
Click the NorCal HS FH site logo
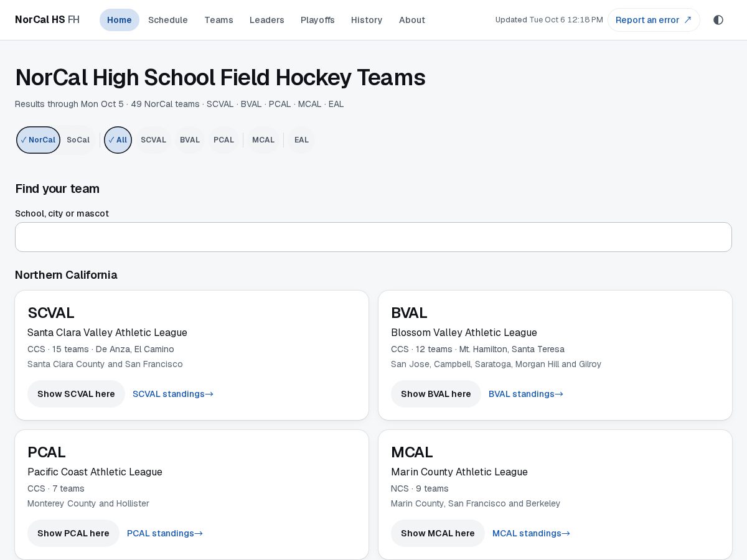(47, 20)
